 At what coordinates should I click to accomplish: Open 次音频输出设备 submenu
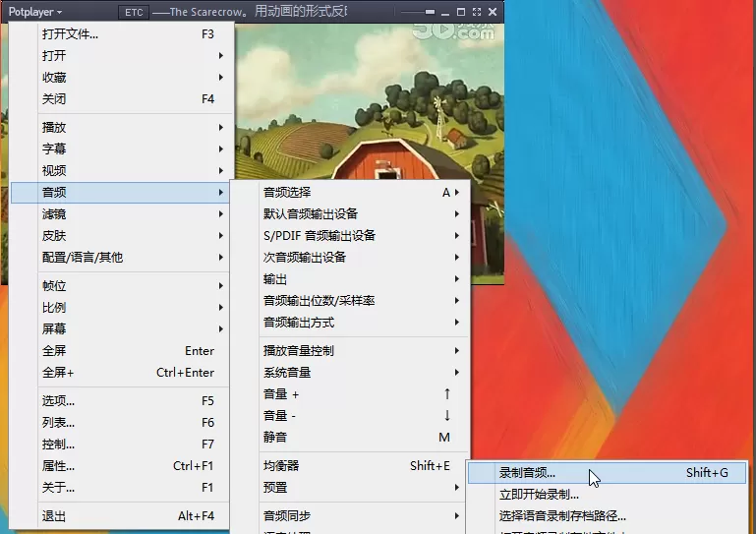[351, 258]
